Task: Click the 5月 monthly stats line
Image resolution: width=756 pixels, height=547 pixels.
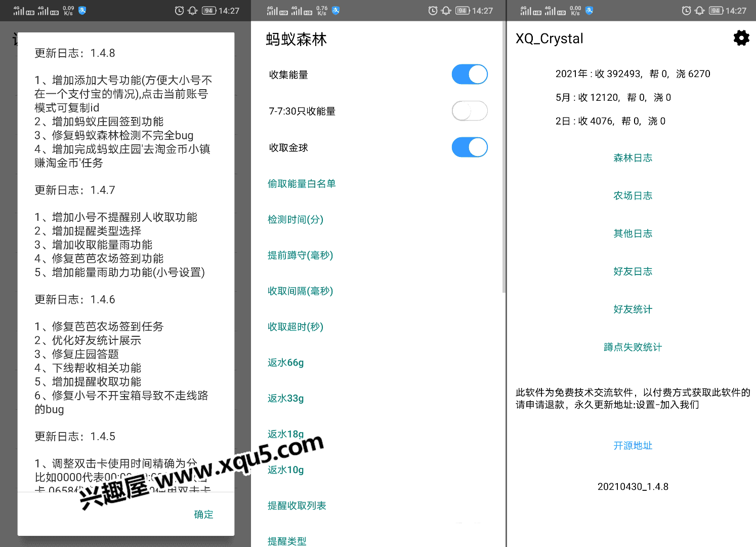Action: tap(613, 98)
